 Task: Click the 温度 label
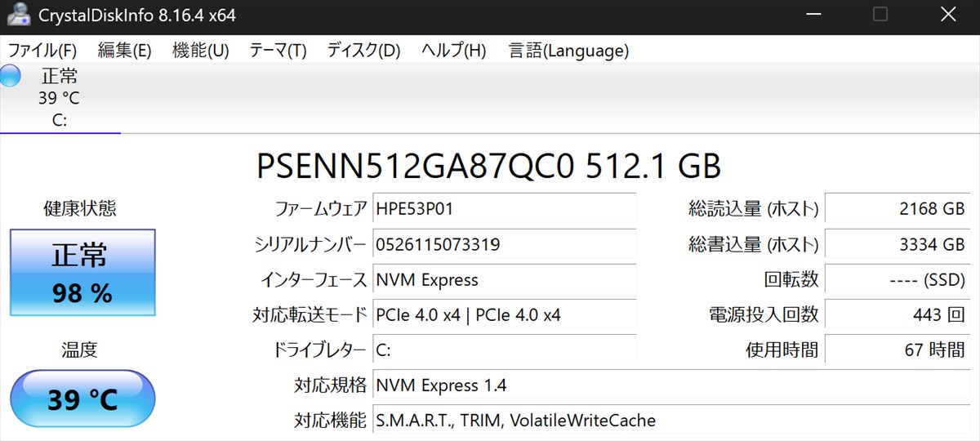[79, 350]
